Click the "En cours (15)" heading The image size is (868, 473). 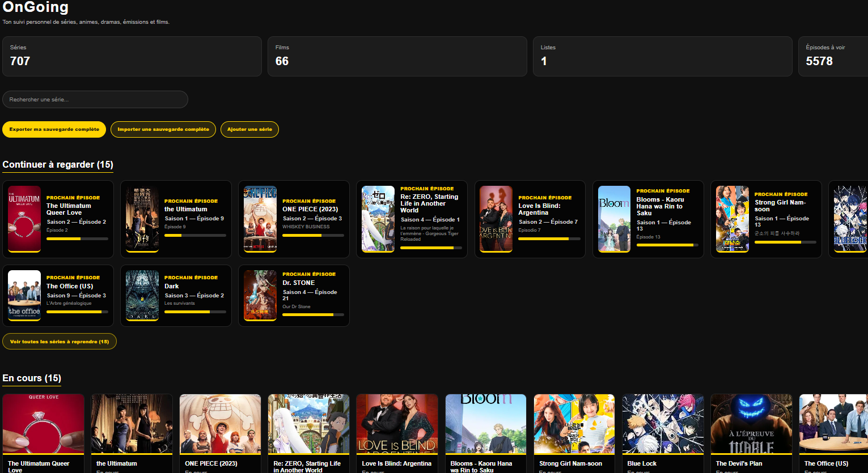[x=32, y=378]
